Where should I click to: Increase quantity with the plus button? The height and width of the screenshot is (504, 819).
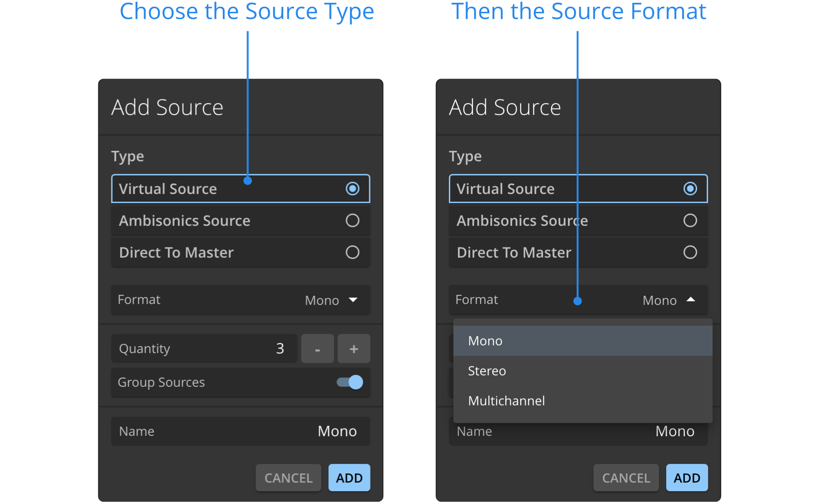(x=354, y=349)
